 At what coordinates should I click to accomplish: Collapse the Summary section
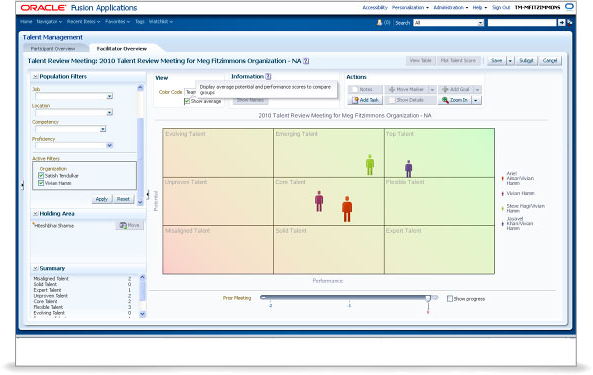tap(36, 268)
